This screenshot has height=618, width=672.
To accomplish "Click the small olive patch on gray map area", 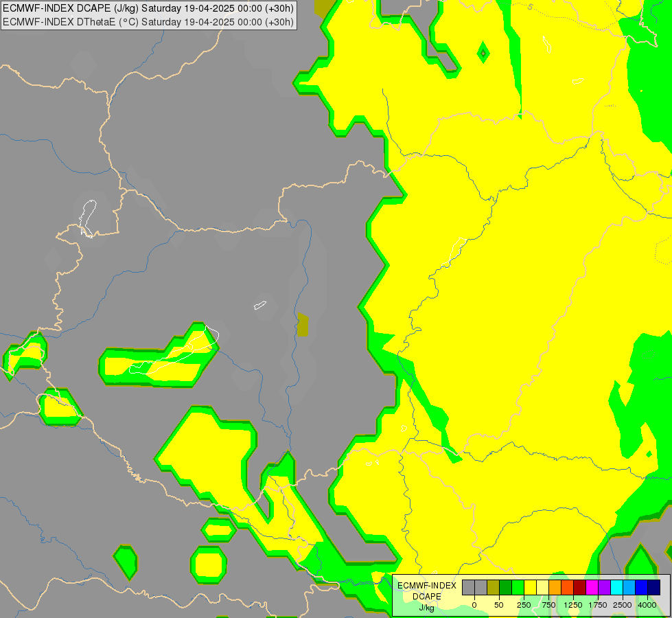I will point(303,325).
